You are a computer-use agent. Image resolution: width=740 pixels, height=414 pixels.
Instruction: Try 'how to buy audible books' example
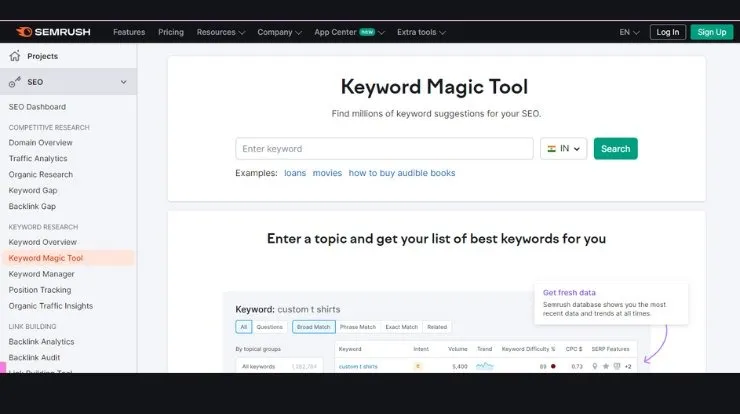pos(402,173)
